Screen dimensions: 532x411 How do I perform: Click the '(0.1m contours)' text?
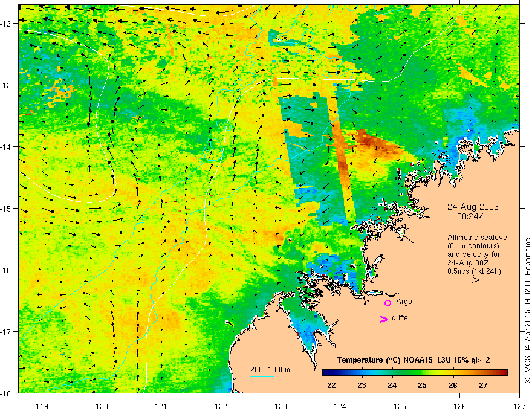pyautogui.click(x=473, y=246)
